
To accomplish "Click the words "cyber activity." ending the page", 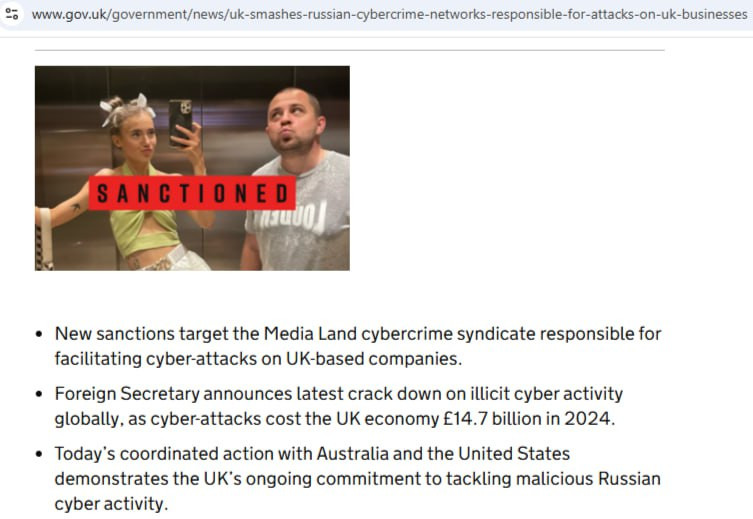I will click(111, 504).
